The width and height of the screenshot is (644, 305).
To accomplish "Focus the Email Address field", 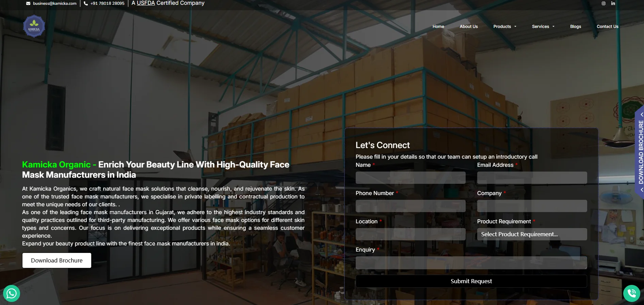I will coord(532,178).
